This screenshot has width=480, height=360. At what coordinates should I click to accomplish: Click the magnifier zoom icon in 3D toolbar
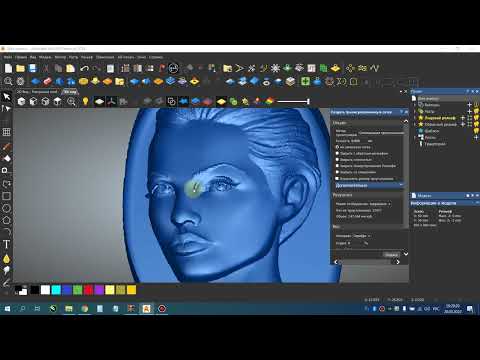coord(71,101)
